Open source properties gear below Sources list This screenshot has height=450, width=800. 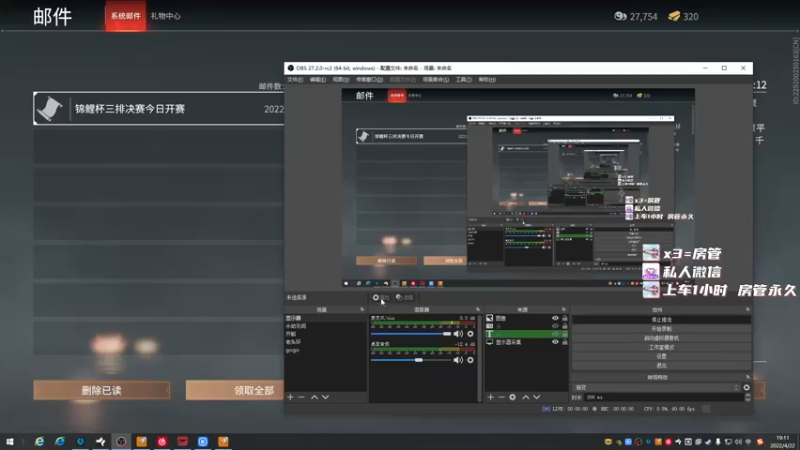coord(512,397)
